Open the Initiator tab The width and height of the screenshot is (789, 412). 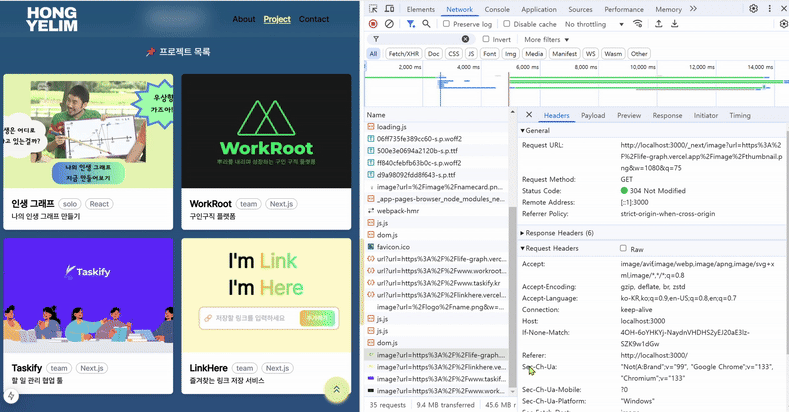point(705,115)
